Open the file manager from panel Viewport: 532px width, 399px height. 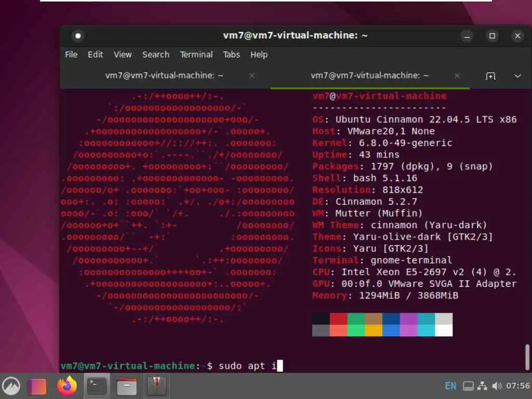(127, 387)
